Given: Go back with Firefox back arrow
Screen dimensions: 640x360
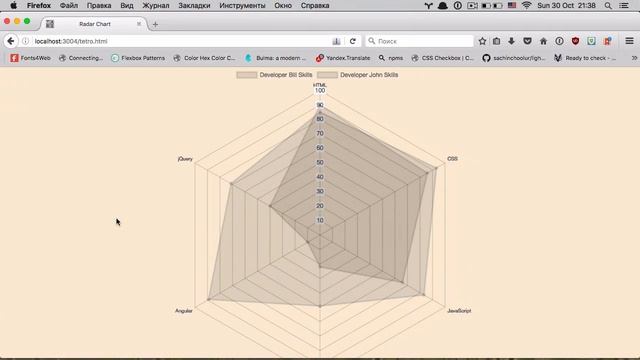Looking at the screenshot, I should click(x=11, y=41).
